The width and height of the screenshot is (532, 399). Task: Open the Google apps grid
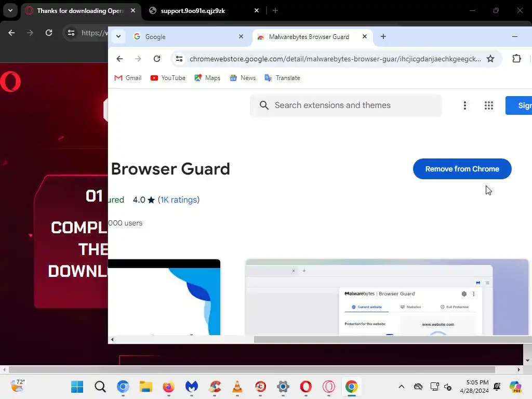488,105
